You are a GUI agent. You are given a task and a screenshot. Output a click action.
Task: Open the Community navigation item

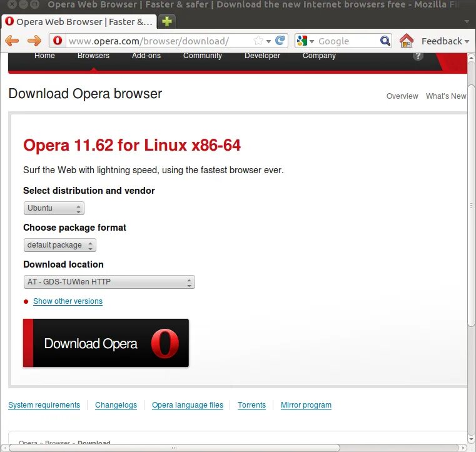pyautogui.click(x=203, y=56)
